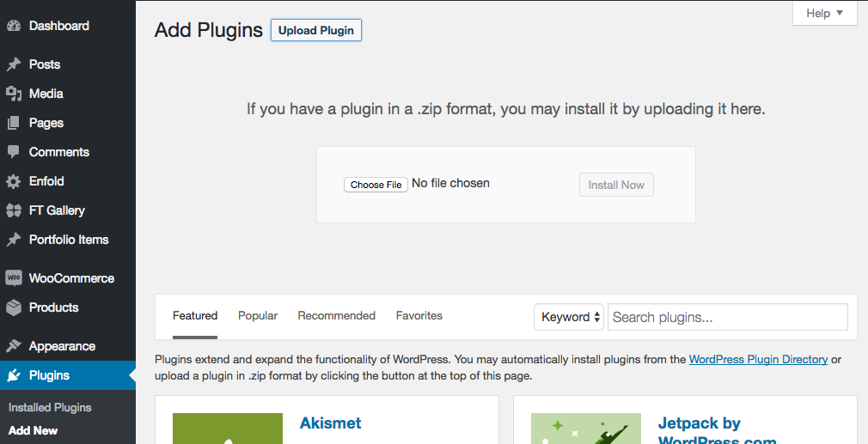Open Media via its camera icon
This screenshot has width=868, height=444.
(x=14, y=94)
